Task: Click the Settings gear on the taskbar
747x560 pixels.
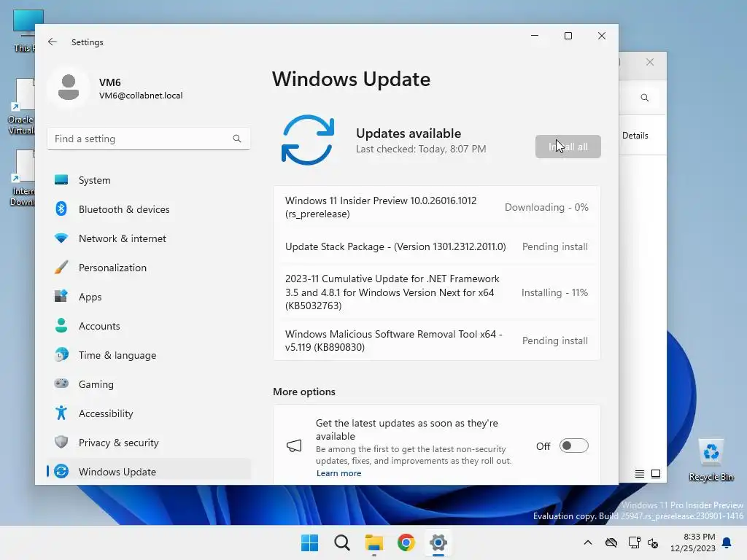Action: tap(438, 542)
